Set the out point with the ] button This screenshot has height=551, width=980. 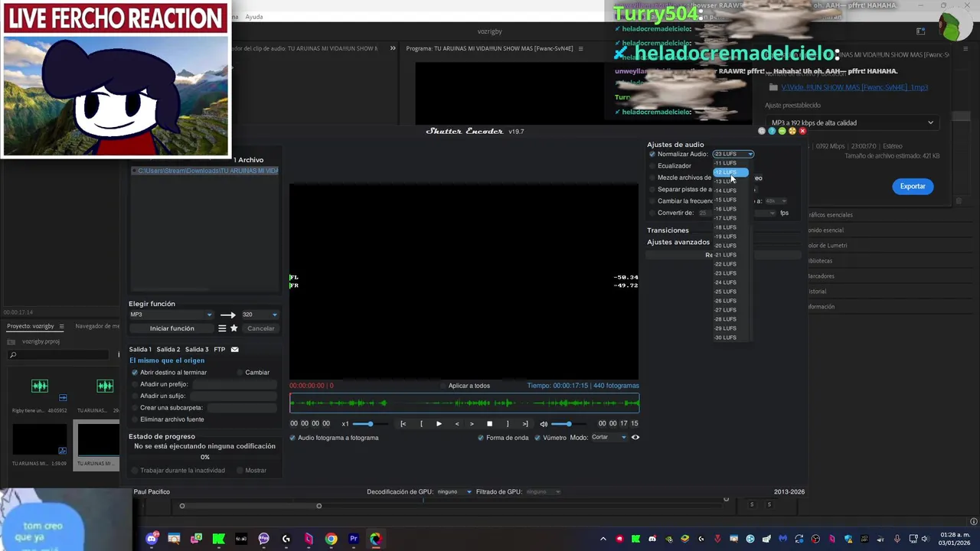point(507,424)
